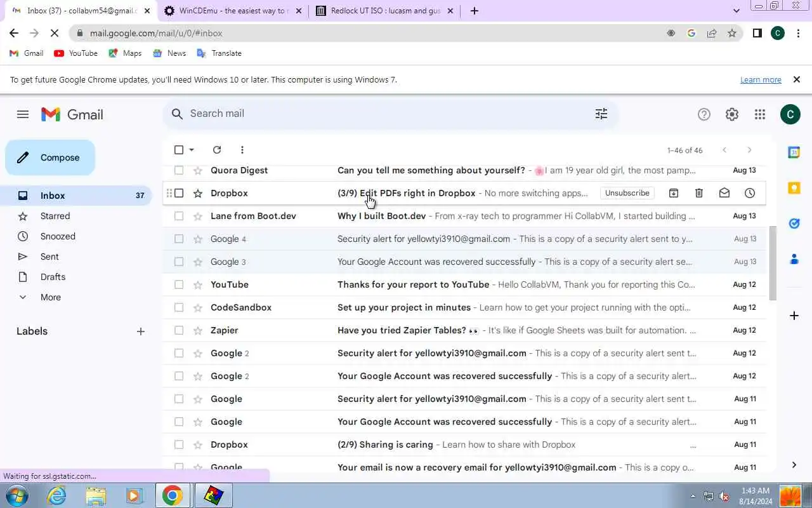
Task: Star the CodeSandbox email
Action: tap(198, 307)
